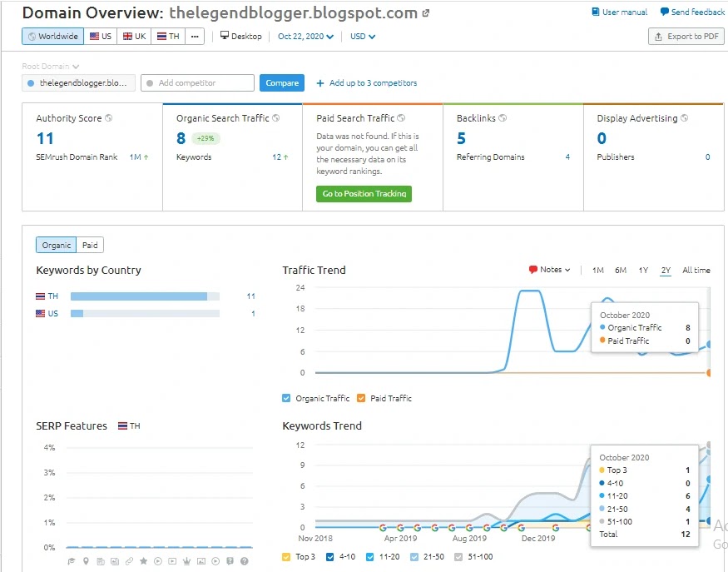The image size is (728, 572).
Task: Open the Send feedback link
Action: pyautogui.click(x=692, y=12)
